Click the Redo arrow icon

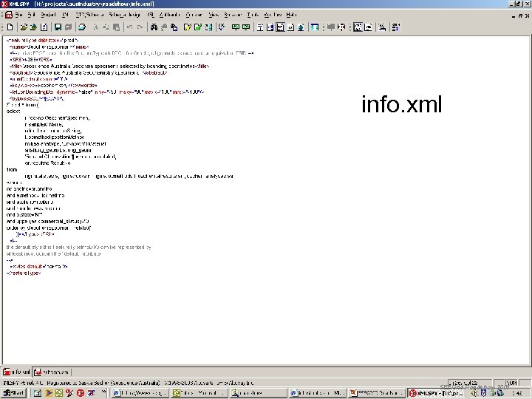click(140, 27)
